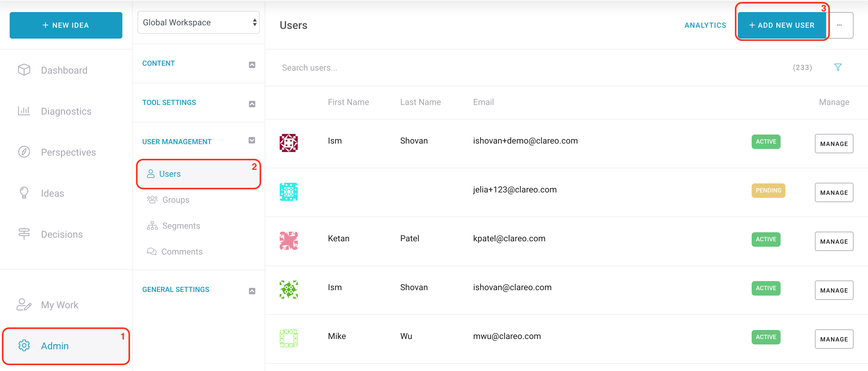Click email mwu@clareo.com
The image size is (868, 371).
pyautogui.click(x=507, y=336)
